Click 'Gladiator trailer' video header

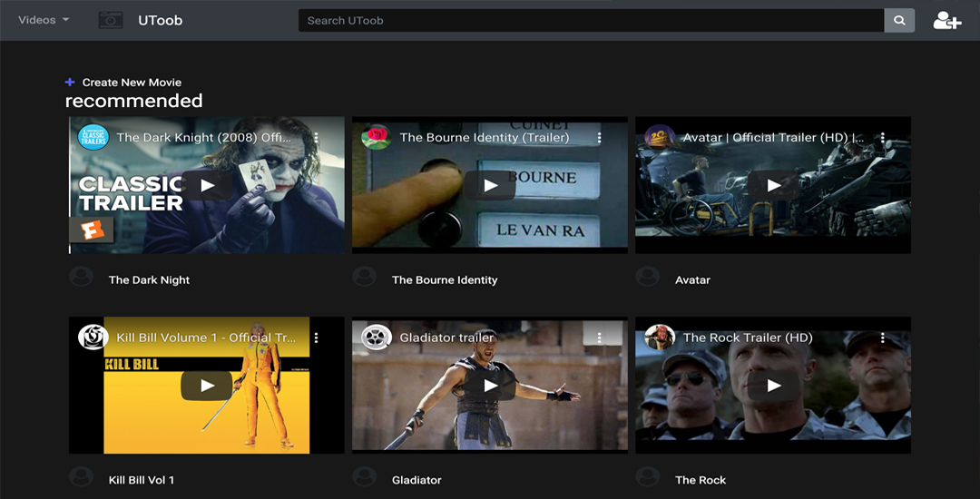(x=446, y=338)
